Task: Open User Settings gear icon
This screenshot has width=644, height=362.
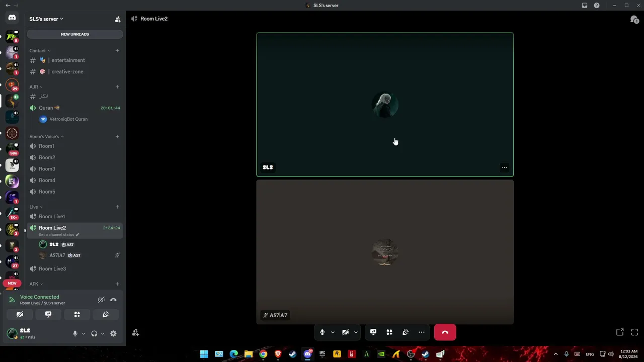Action: point(113,333)
